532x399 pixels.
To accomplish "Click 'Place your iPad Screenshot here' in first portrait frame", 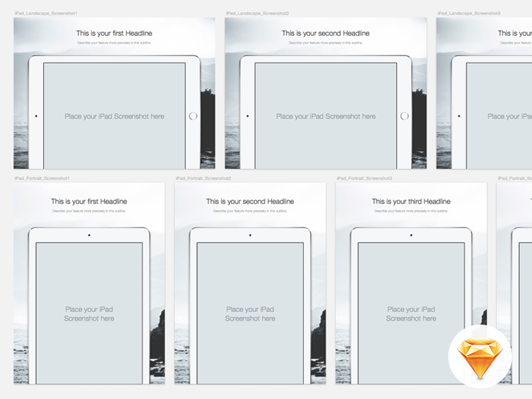I will pos(90,313).
